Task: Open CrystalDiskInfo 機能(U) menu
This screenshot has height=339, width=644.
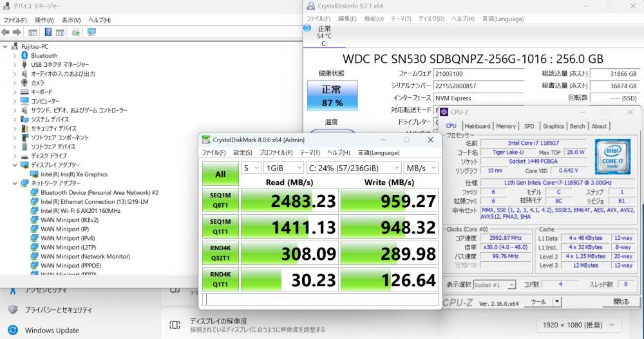Action: coord(374,19)
